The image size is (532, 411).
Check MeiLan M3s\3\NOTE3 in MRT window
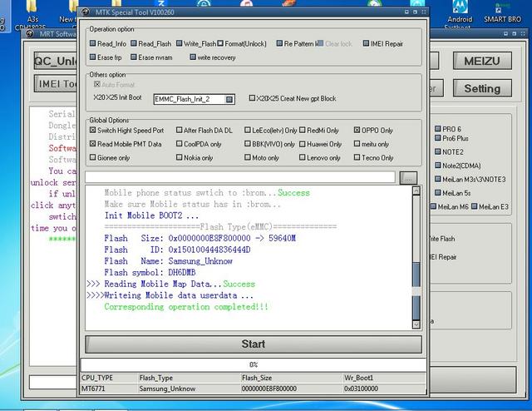(438, 179)
